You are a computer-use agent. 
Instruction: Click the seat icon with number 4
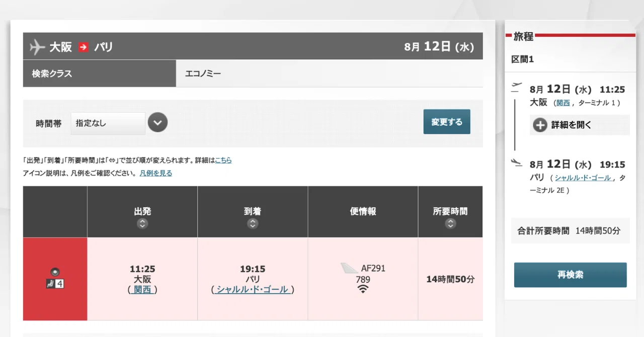(55, 284)
